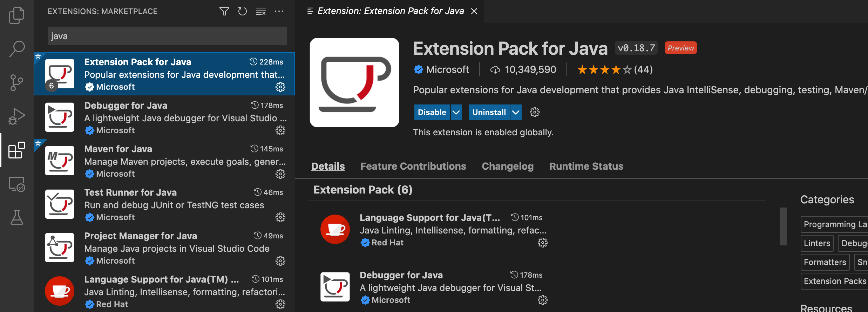Select Project Manager for Java in results
This screenshot has height=312, width=868.
click(x=164, y=247)
